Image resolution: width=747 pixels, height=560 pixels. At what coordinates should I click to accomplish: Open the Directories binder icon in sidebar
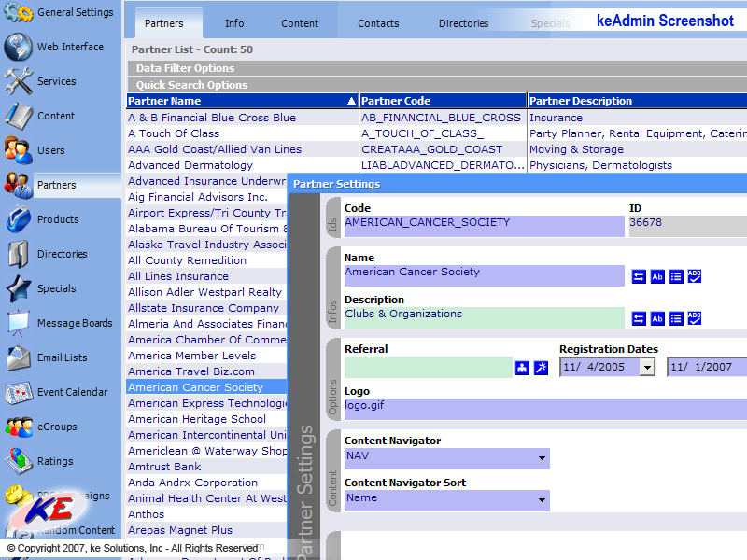[x=18, y=254]
